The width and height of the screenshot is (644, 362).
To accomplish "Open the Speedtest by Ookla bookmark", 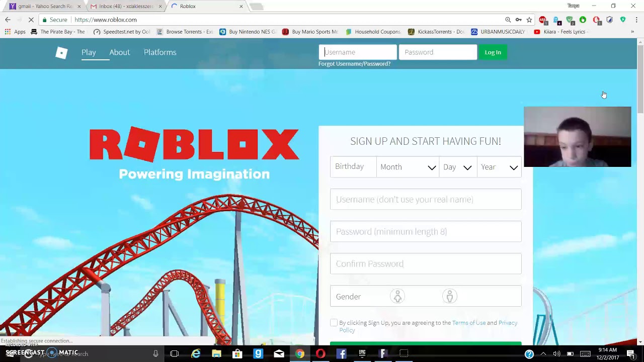I will [122, 32].
